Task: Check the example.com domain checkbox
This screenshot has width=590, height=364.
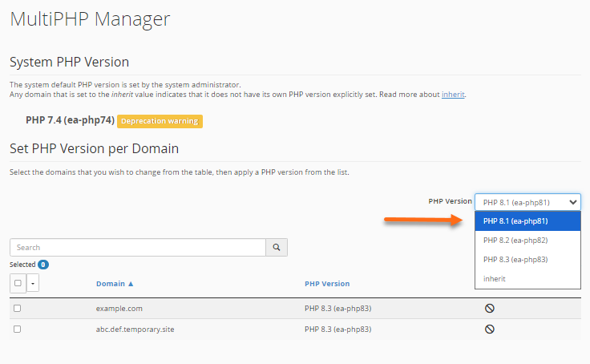Action: pos(18,308)
